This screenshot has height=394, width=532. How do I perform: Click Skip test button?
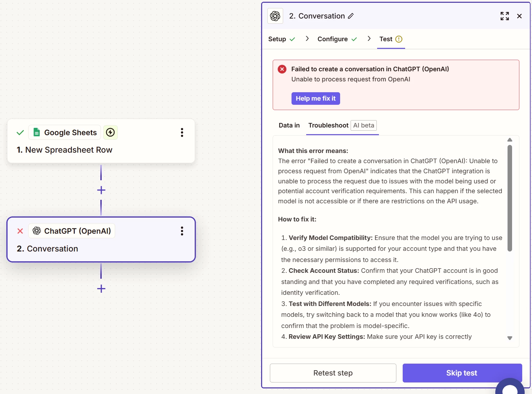462,373
